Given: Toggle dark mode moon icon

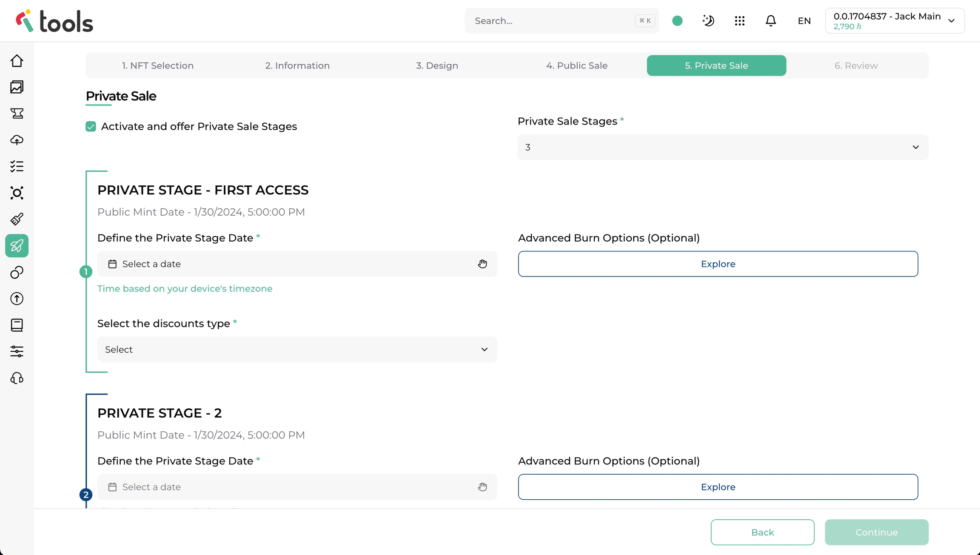Looking at the screenshot, I should pyautogui.click(x=708, y=21).
